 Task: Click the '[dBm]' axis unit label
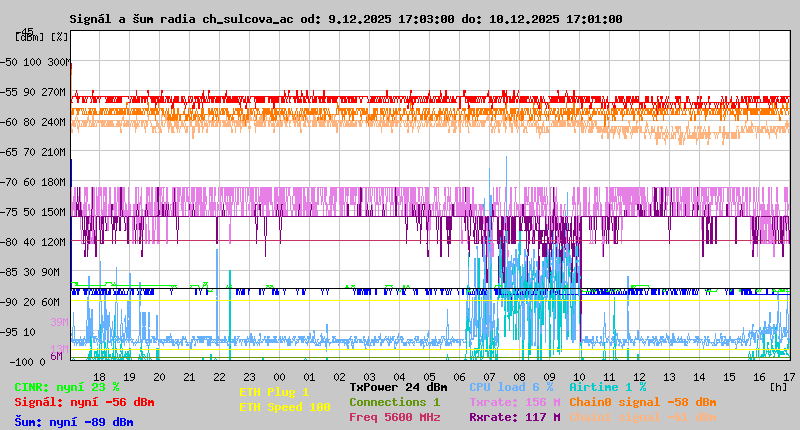point(30,37)
